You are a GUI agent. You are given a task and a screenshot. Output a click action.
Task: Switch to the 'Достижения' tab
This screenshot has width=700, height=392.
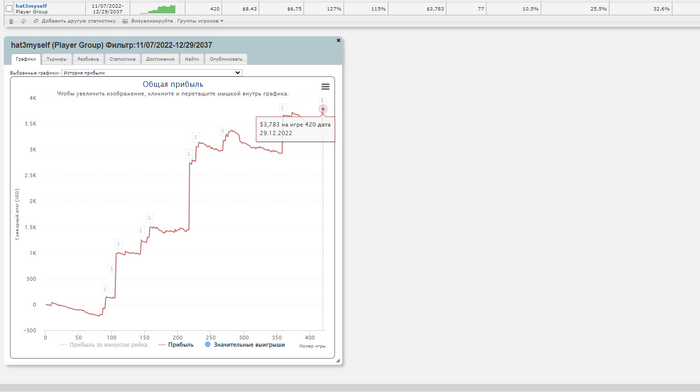(x=160, y=59)
